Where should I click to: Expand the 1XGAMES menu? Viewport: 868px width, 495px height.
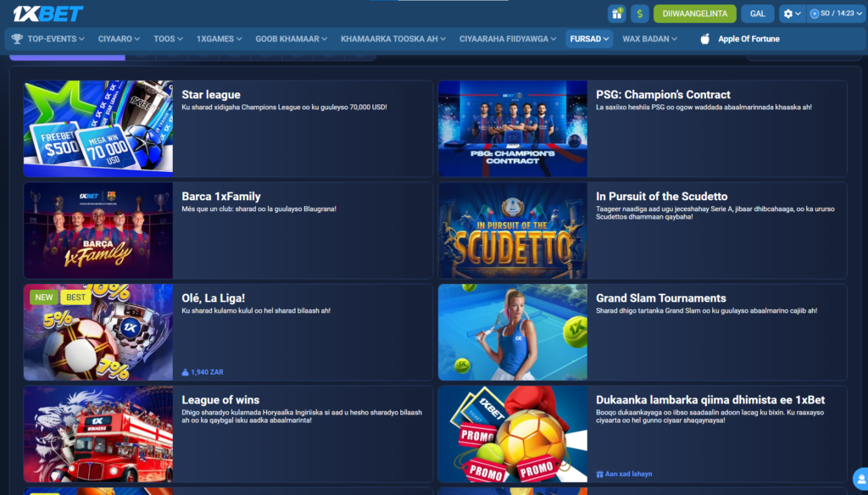(x=219, y=39)
